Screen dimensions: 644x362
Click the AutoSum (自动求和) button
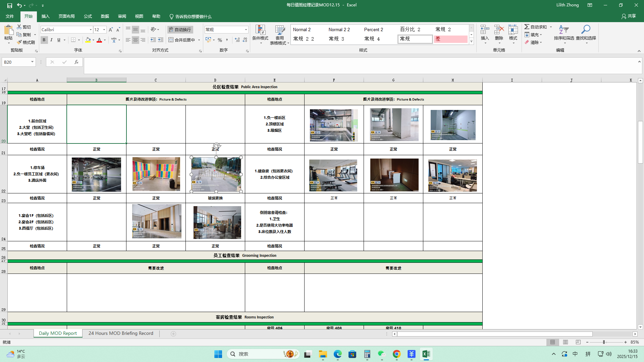[x=536, y=27]
